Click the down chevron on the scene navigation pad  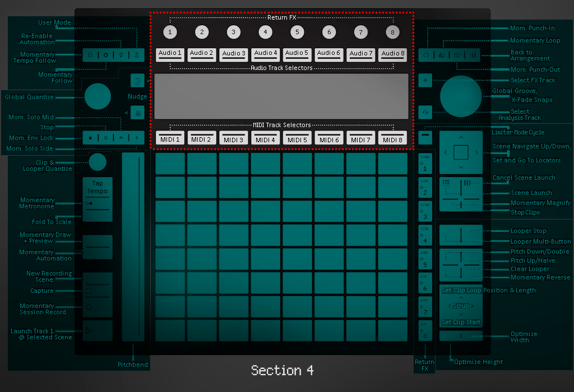[x=461, y=167]
